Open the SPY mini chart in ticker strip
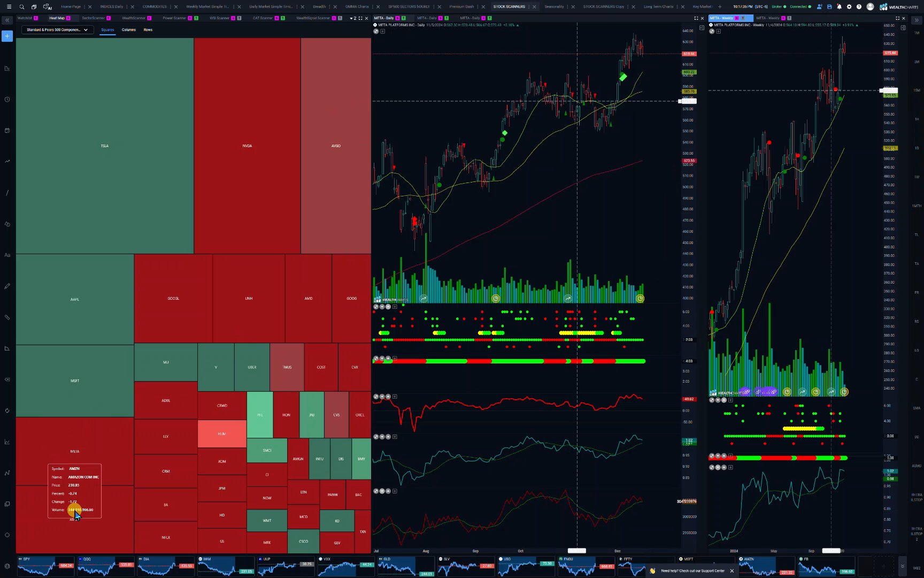924x578 pixels. tap(45, 566)
